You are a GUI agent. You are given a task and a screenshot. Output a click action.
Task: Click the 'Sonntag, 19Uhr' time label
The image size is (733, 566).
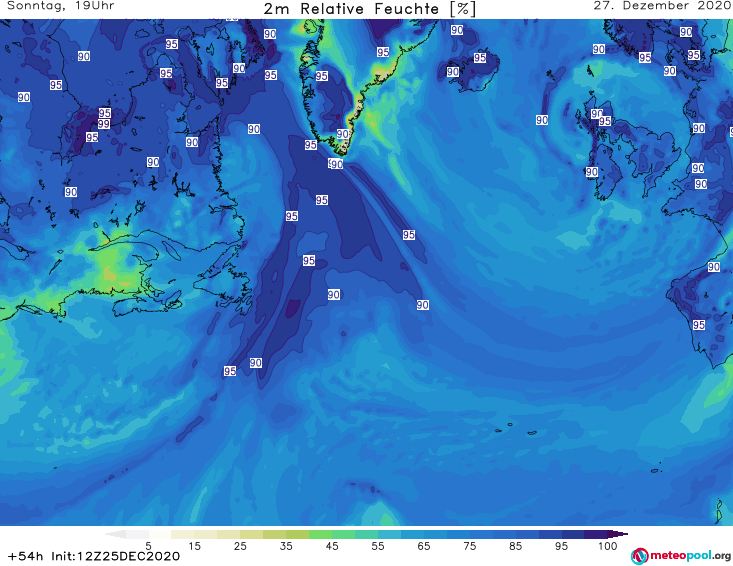click(x=61, y=6)
